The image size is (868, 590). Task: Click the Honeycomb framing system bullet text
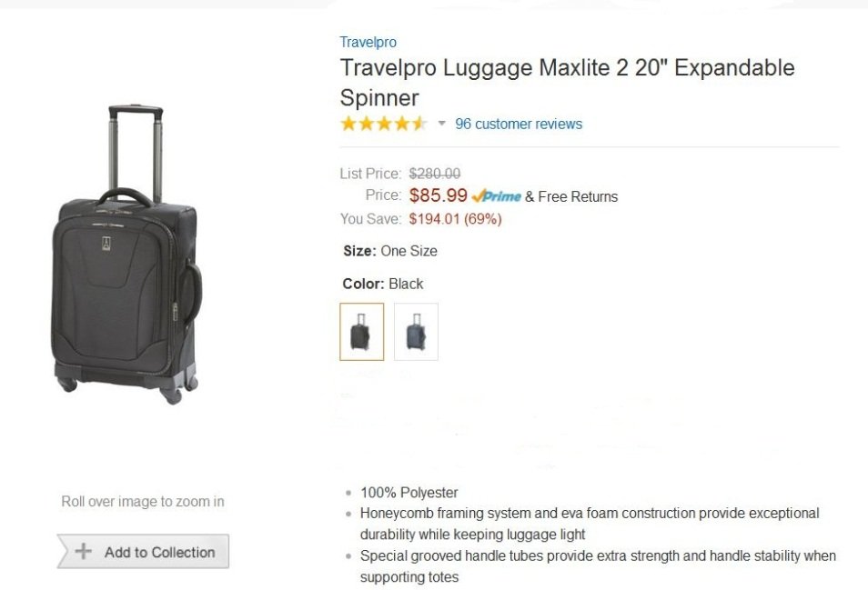[589, 514]
